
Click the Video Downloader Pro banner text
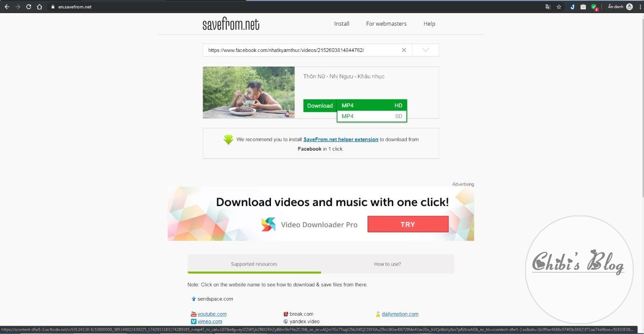click(x=319, y=225)
